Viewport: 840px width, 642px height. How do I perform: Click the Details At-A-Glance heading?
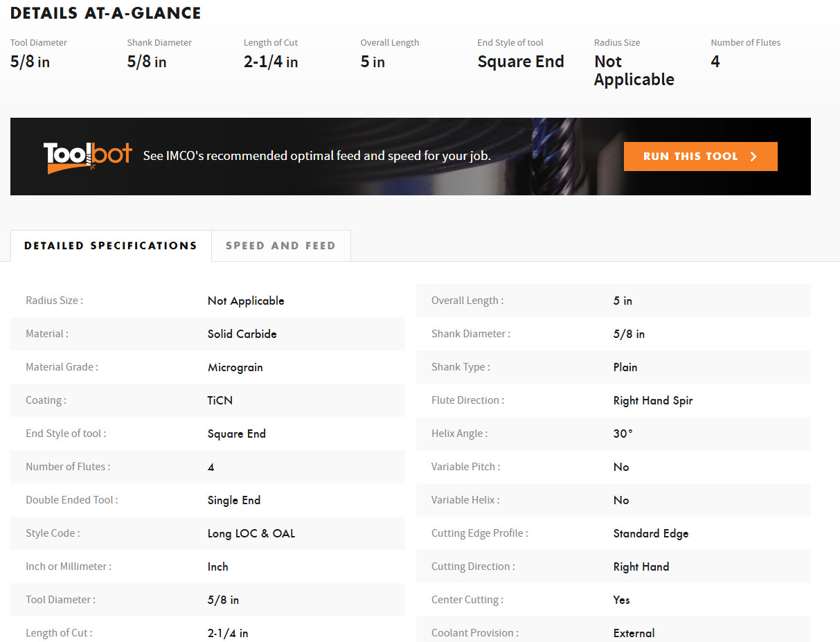pyautogui.click(x=106, y=13)
